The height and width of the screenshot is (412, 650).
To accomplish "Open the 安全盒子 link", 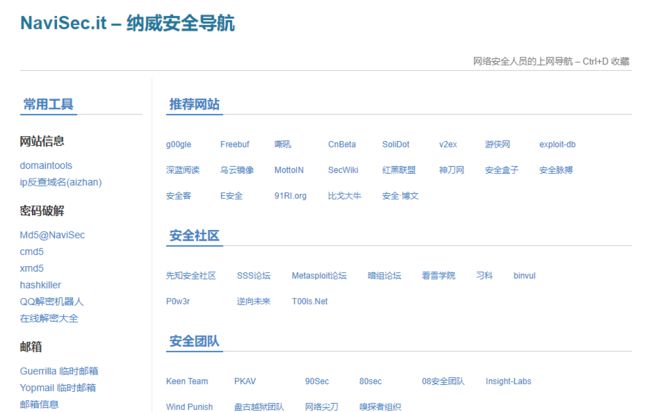I will click(x=502, y=170).
